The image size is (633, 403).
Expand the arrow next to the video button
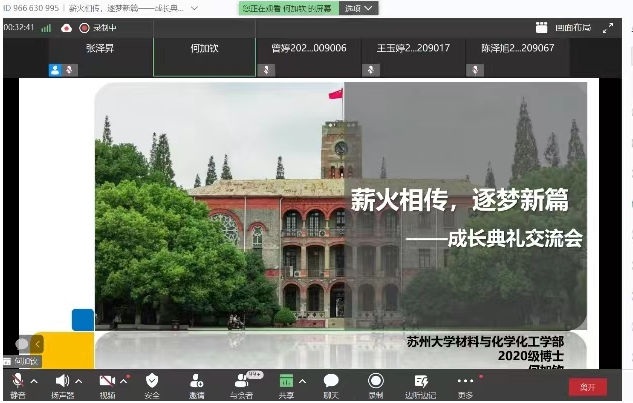(124, 381)
